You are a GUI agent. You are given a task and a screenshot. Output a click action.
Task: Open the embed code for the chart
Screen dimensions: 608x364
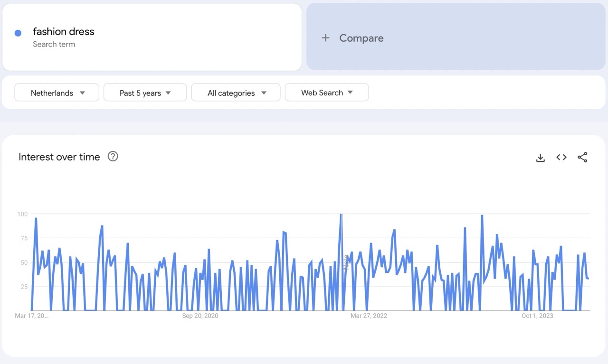(561, 158)
